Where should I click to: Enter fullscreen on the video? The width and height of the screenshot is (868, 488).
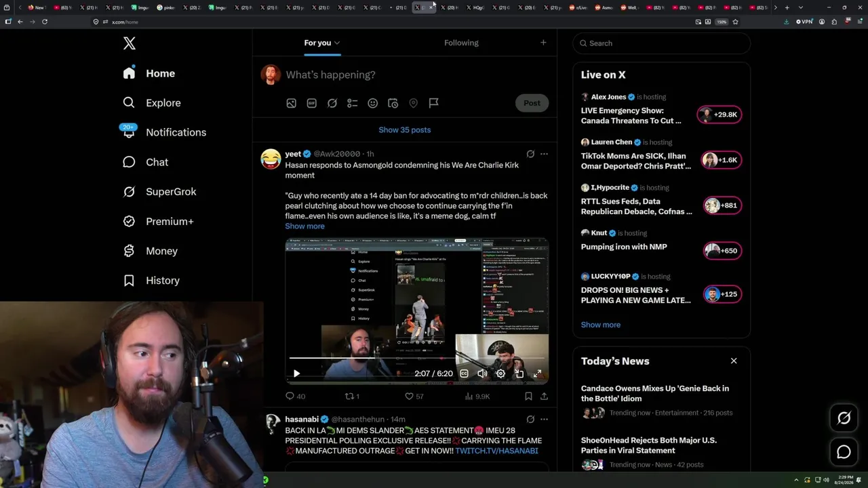pyautogui.click(x=537, y=373)
